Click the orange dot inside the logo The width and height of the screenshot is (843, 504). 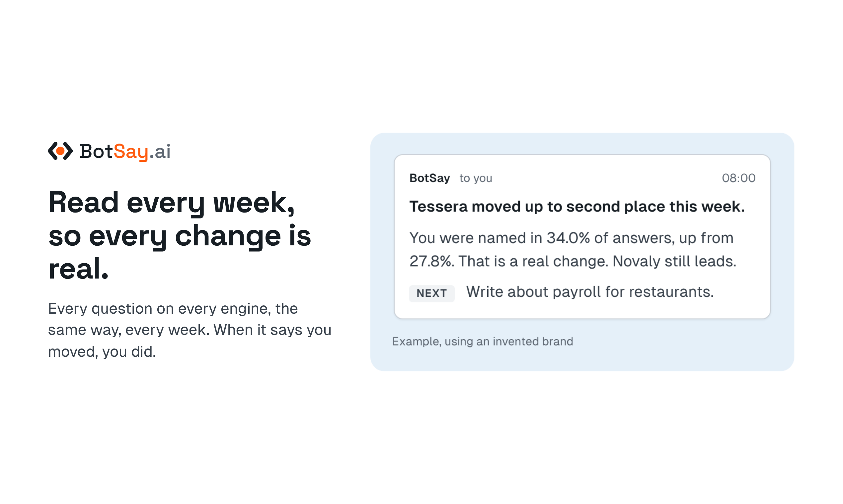60,151
